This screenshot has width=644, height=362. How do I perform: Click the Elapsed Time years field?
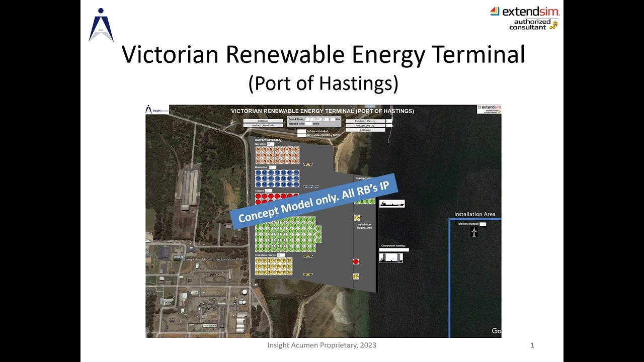[308, 124]
